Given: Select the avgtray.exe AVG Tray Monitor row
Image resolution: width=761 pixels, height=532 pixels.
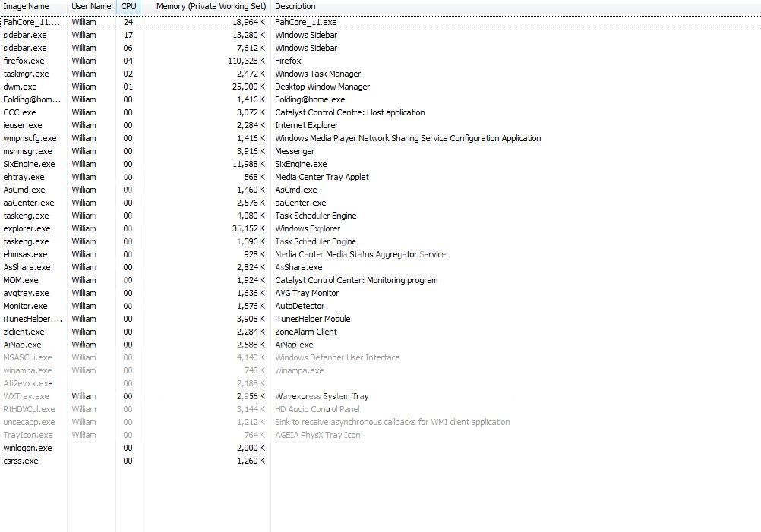Looking at the screenshot, I should point(26,293).
